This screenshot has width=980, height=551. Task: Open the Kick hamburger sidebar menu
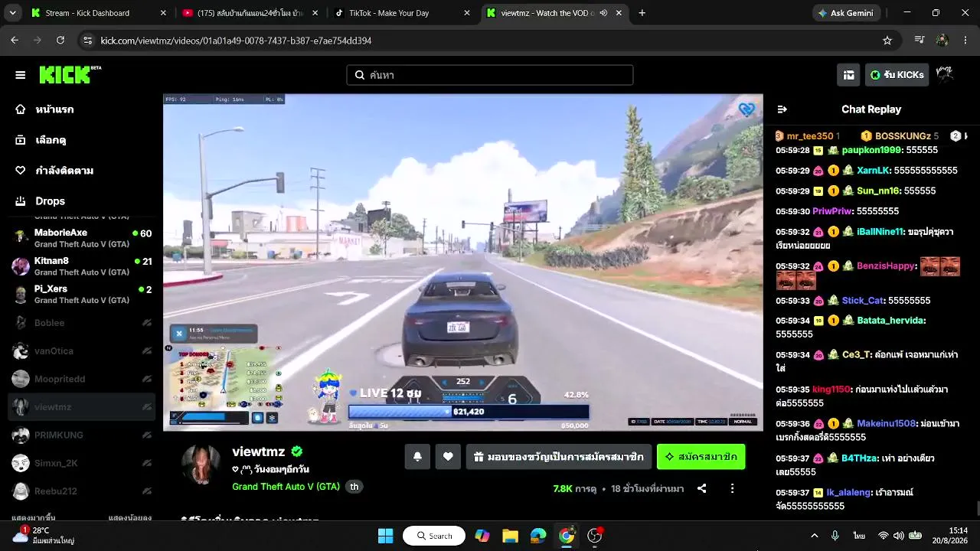tap(21, 75)
